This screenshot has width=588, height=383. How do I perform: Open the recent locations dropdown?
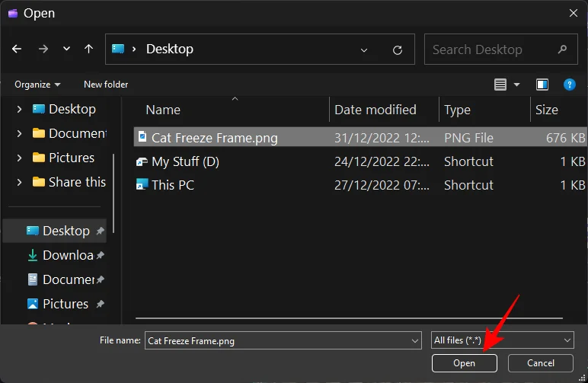[66, 49]
